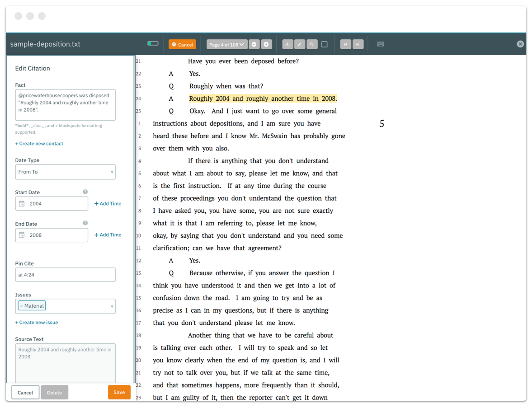532x408 pixels.
Task: Go to the previous page arrow
Action: pos(254,44)
